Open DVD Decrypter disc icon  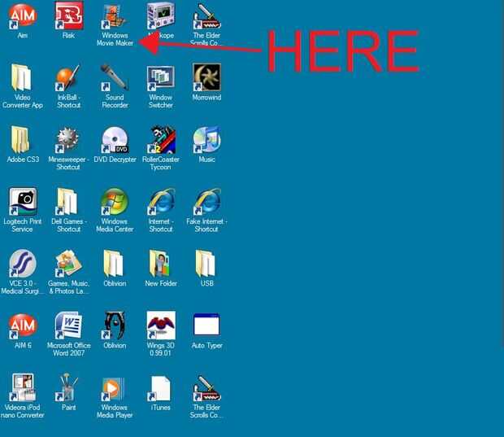click(x=115, y=140)
